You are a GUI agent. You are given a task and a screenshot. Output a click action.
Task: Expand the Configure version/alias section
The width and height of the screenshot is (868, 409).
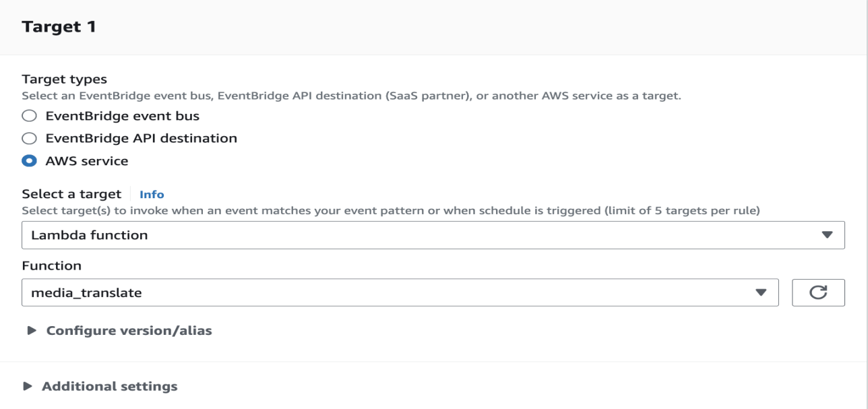129,331
